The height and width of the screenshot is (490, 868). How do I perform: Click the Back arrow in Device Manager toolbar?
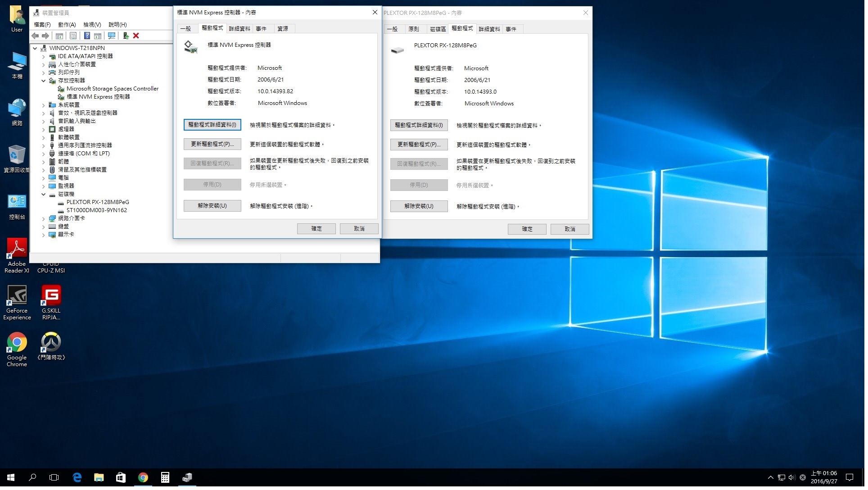coord(35,36)
